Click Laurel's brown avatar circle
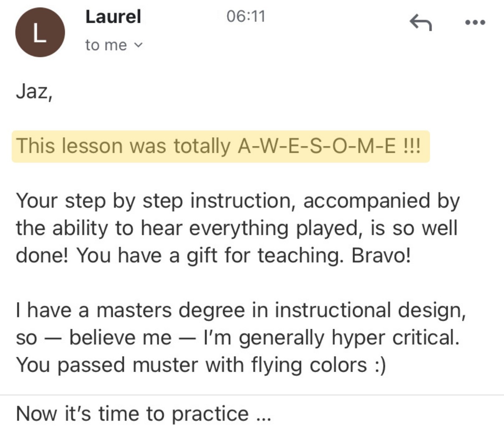The width and height of the screenshot is (504, 444). pos(40,32)
